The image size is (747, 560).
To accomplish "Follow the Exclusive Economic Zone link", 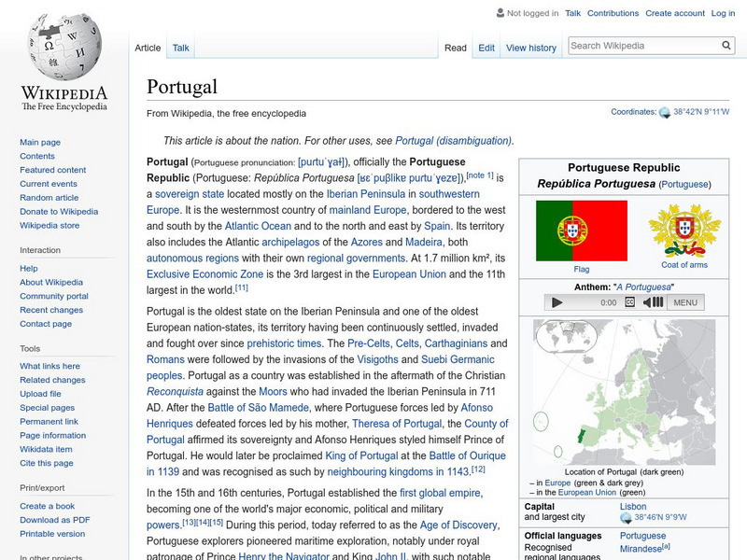I will (x=204, y=274).
